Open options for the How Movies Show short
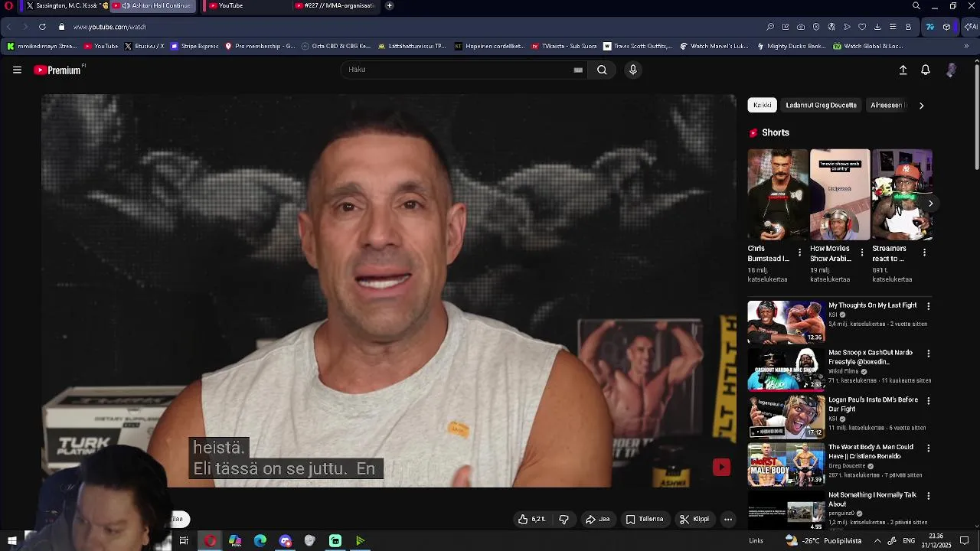 862,253
